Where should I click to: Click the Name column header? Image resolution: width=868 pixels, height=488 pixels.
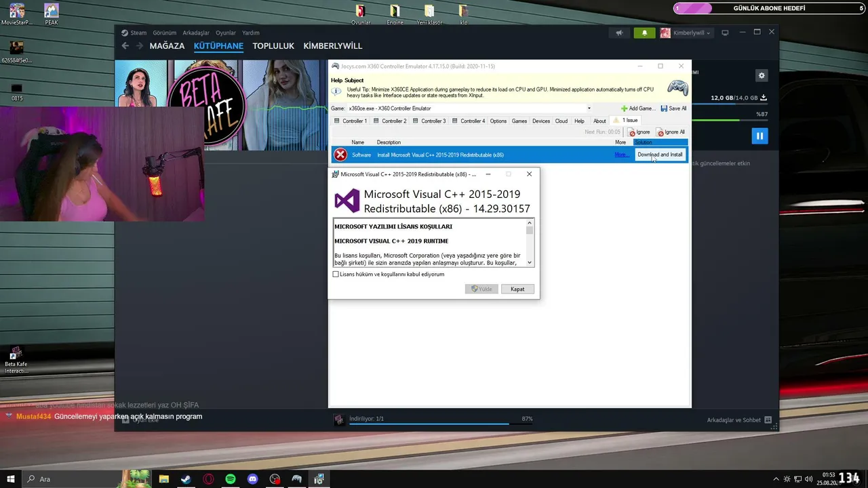[358, 142]
